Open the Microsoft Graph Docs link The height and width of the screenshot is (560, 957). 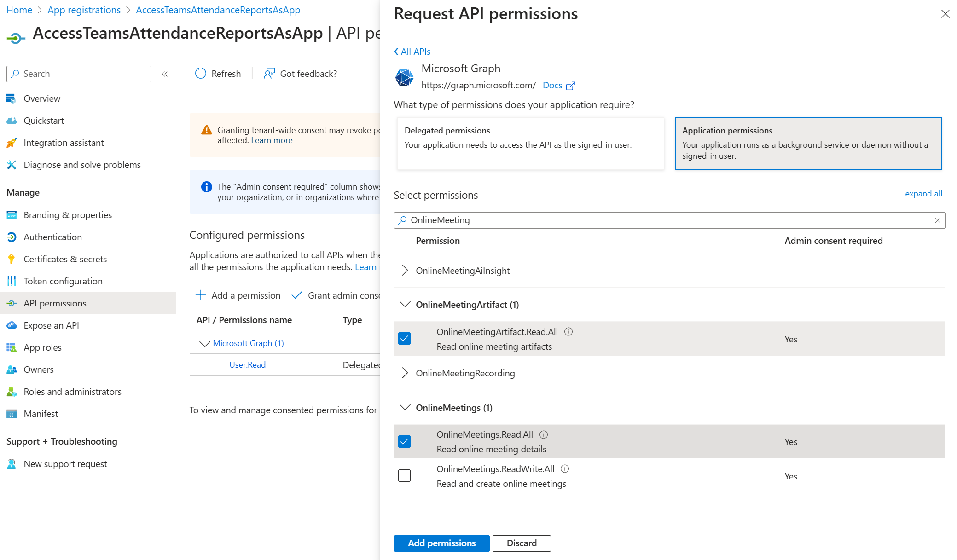(559, 86)
